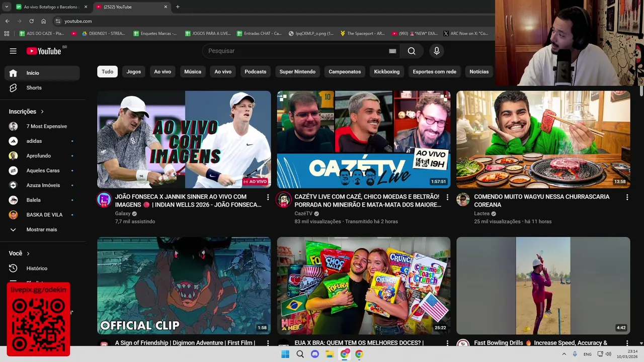This screenshot has height=362, width=644.
Task: Open Discord from the taskbar
Action: [315, 354]
